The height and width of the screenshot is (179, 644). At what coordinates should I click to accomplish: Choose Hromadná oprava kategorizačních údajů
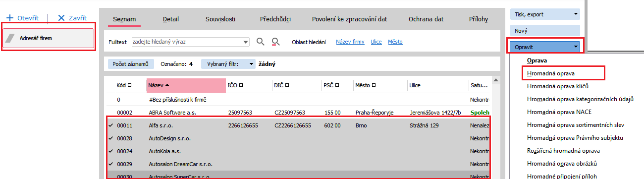(581, 99)
